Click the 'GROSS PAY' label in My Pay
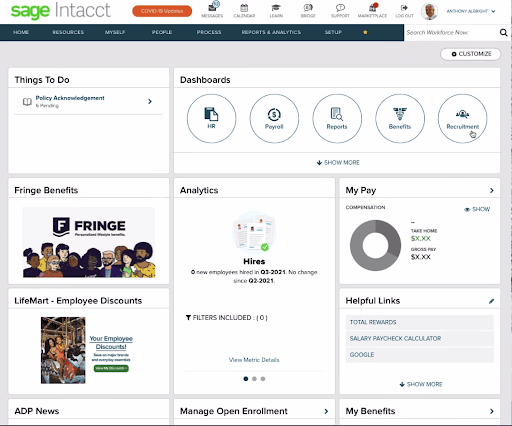 point(423,249)
